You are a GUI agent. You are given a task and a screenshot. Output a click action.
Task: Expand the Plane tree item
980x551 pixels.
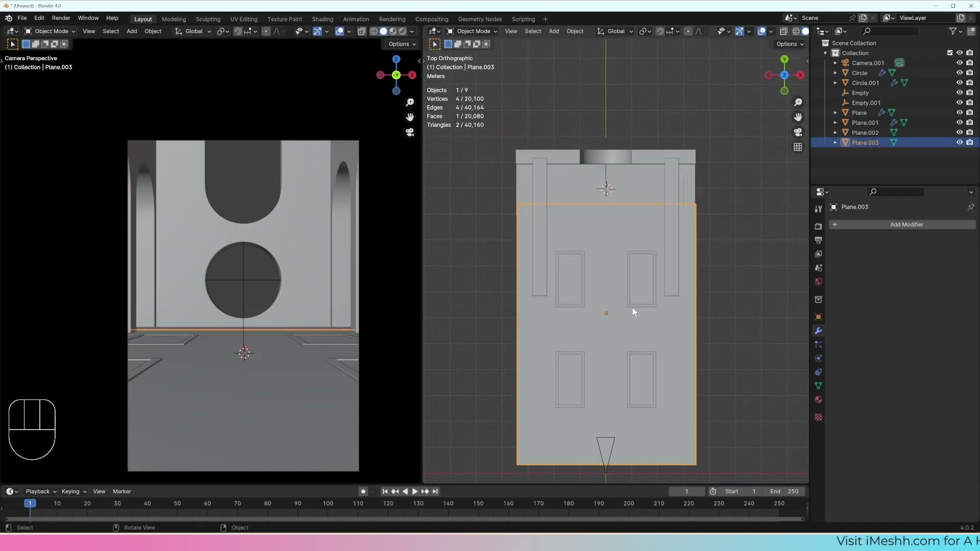click(836, 112)
